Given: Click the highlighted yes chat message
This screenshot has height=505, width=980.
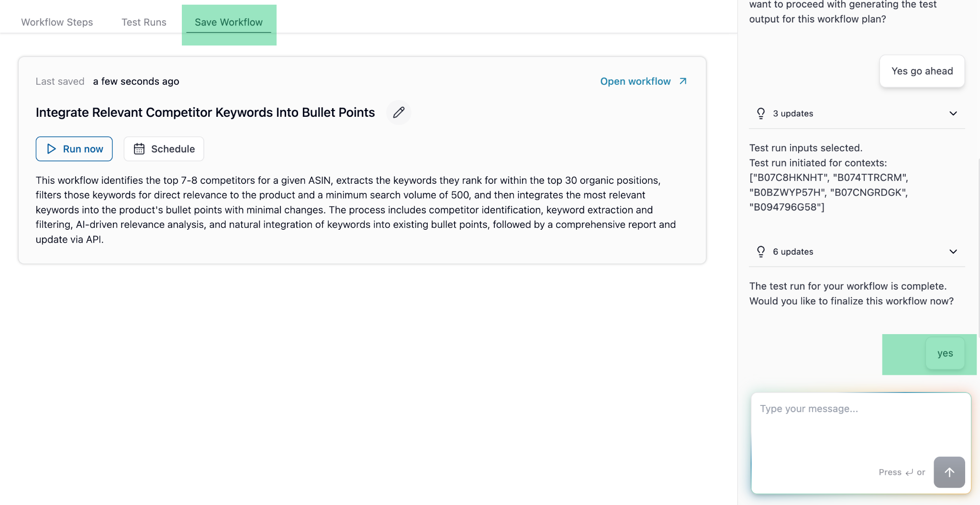Looking at the screenshot, I should pos(945,353).
